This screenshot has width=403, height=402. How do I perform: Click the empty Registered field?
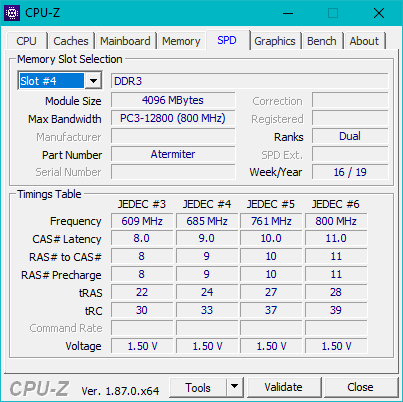[350, 118]
